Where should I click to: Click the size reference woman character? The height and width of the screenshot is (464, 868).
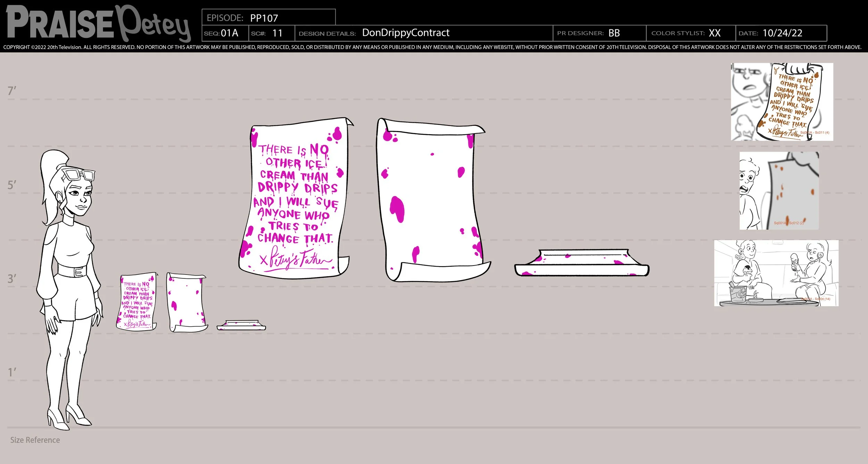pyautogui.click(x=69, y=290)
